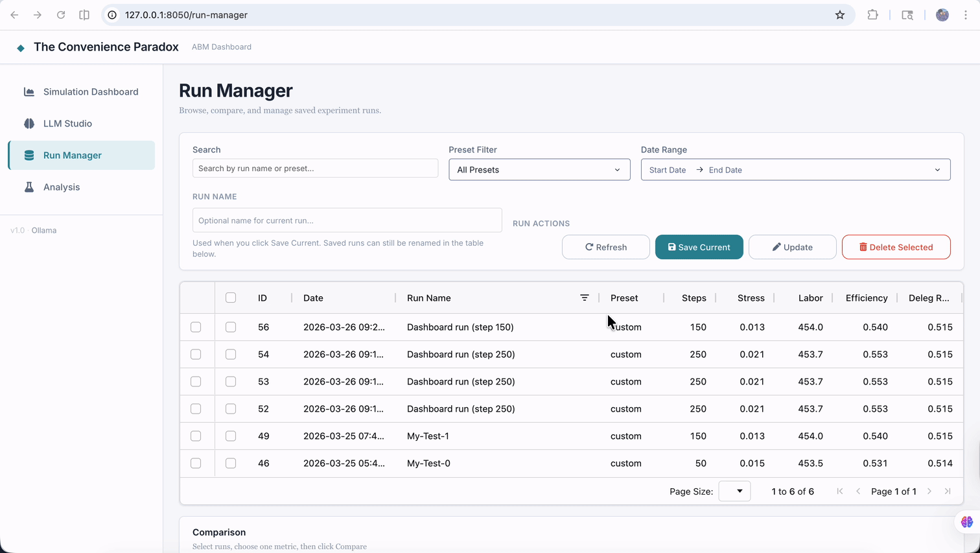Tick the outer row checkbox for ID 56
The image size is (980, 553).
(x=196, y=327)
